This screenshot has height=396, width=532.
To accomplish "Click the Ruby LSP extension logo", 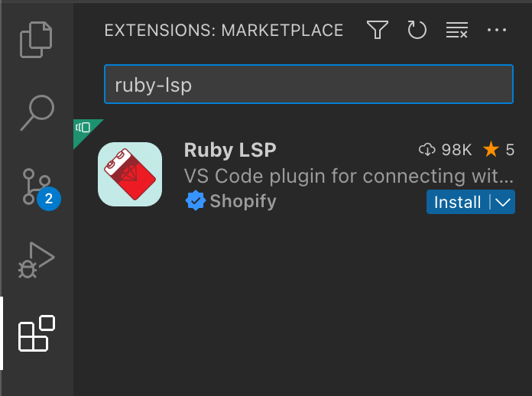I will 130,174.
